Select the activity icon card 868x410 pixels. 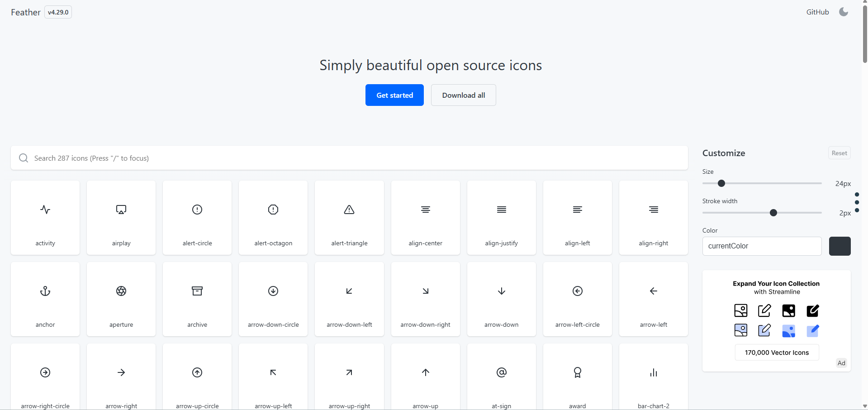click(45, 218)
